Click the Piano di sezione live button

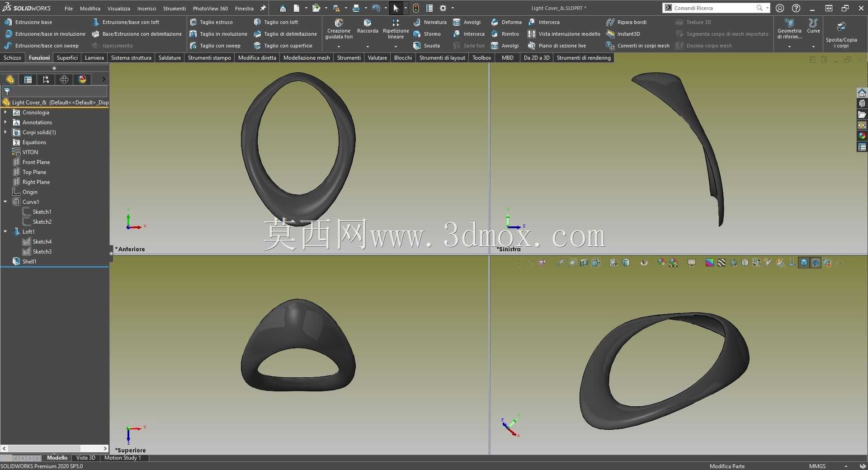(557, 46)
